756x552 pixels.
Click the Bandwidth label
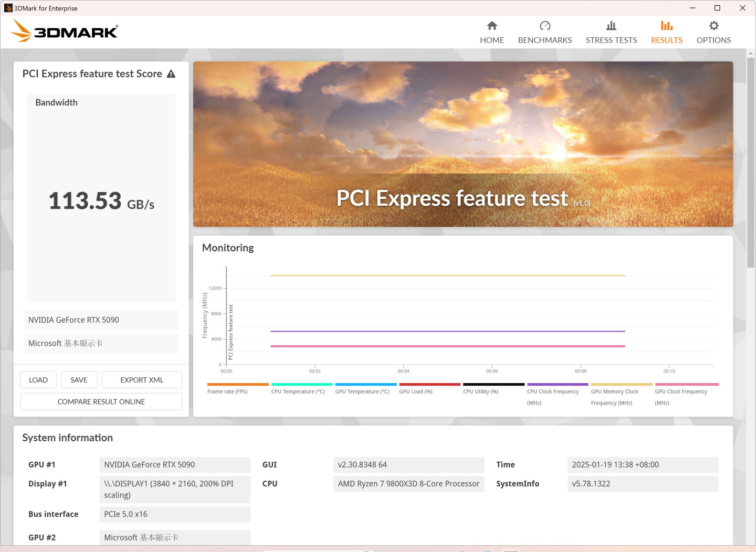click(x=56, y=103)
